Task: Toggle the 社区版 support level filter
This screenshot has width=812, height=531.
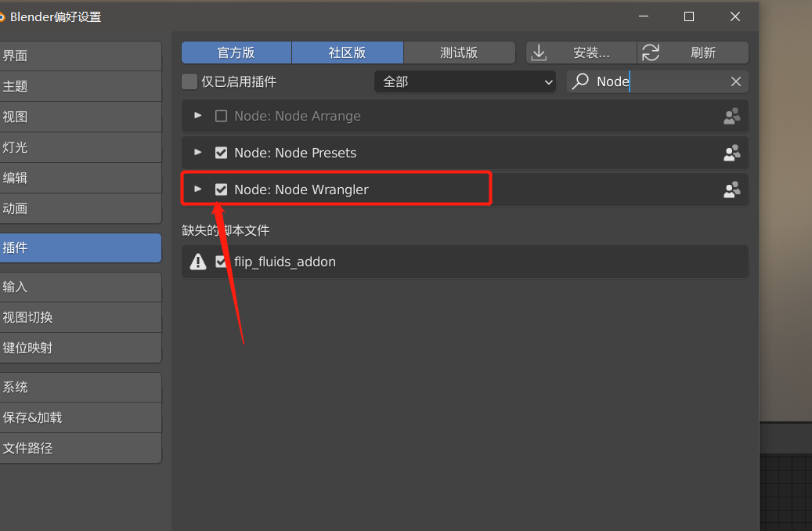Action: pyautogui.click(x=348, y=52)
